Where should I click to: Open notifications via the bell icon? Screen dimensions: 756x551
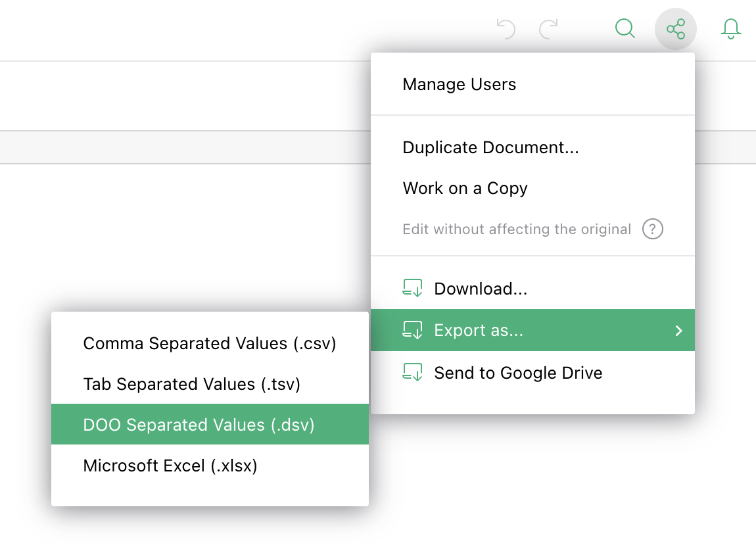click(730, 29)
